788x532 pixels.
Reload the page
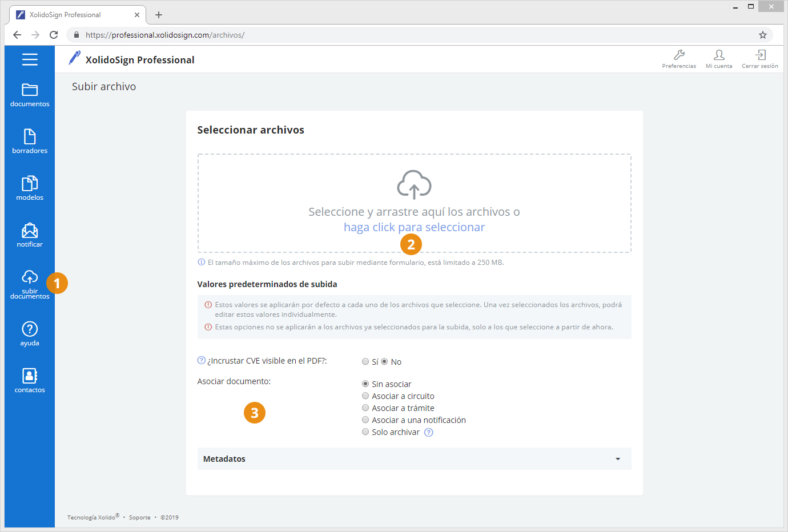(x=54, y=35)
